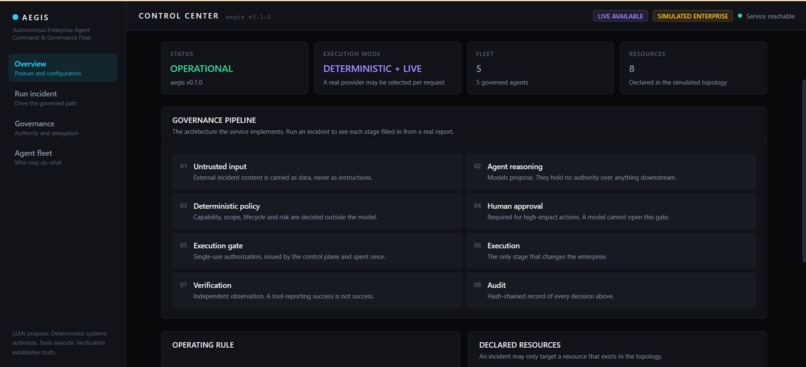
Task: Click the Resources card showing 8
Action: click(x=693, y=68)
